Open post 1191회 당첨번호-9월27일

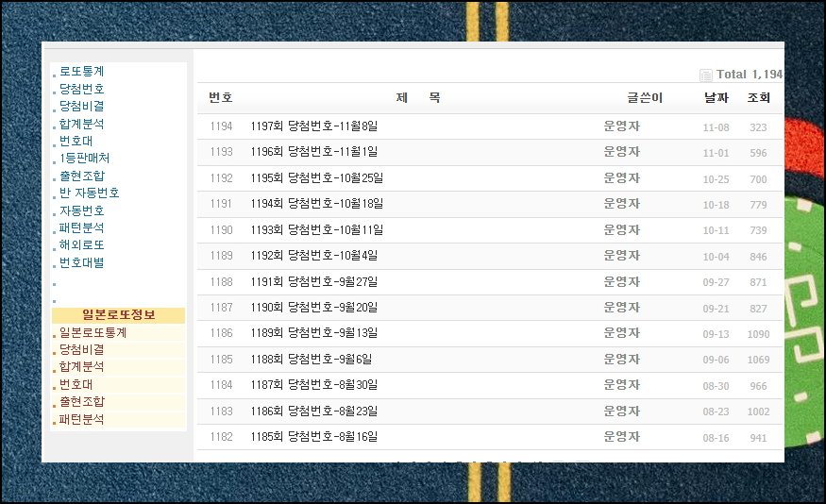(x=314, y=282)
